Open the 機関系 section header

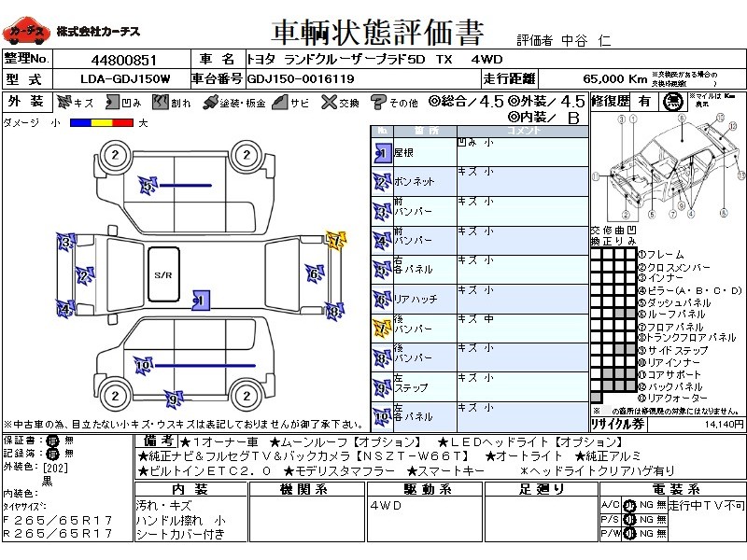coord(307,489)
